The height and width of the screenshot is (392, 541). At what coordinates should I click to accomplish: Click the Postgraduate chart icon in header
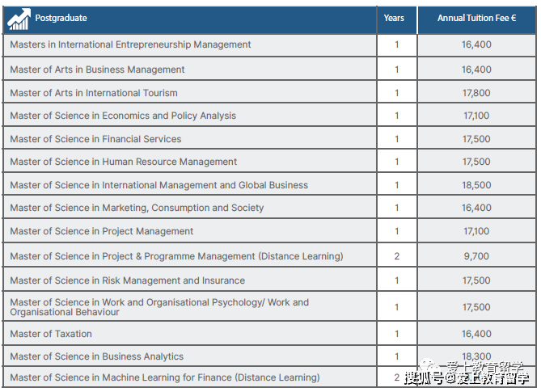pos(19,19)
